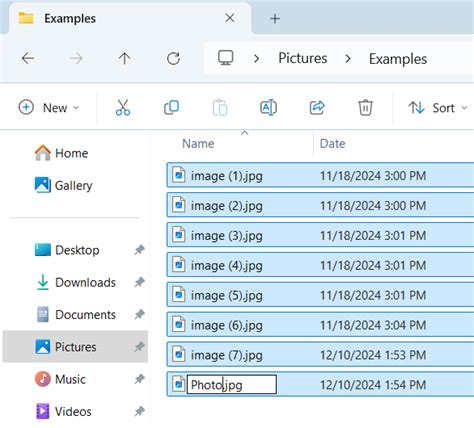Open Music in the navigation pane
The image size is (474, 428).
click(x=60, y=379)
